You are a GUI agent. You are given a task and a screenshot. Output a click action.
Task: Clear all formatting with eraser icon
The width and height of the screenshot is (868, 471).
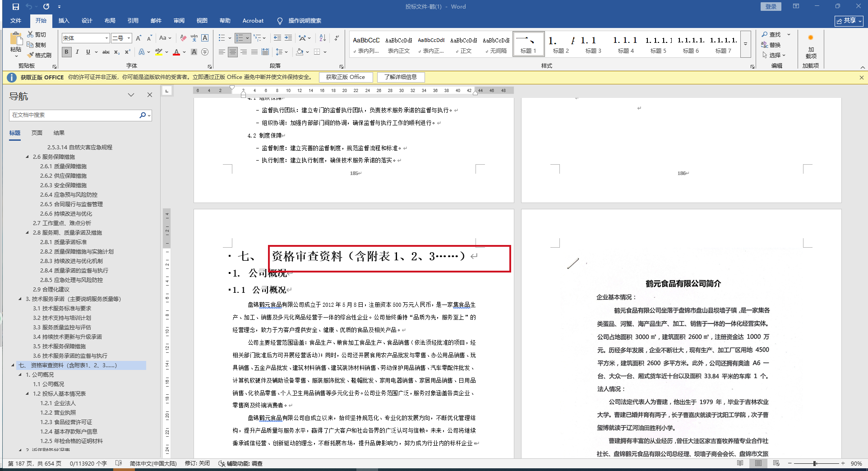tap(183, 38)
